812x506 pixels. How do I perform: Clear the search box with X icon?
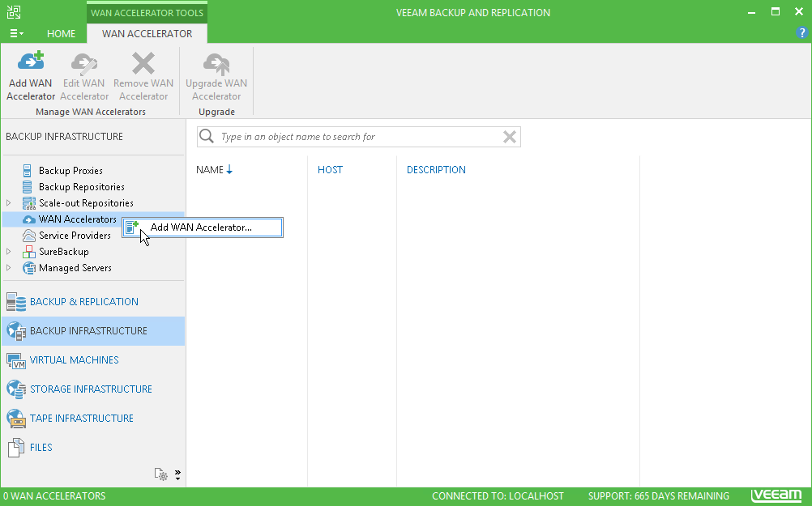pos(510,137)
